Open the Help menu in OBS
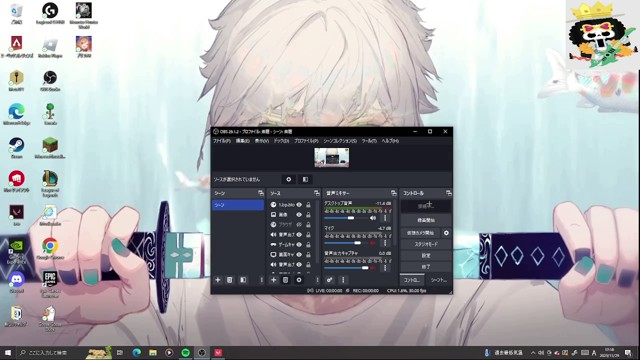Screen dimensions: 640x360 (390, 141)
